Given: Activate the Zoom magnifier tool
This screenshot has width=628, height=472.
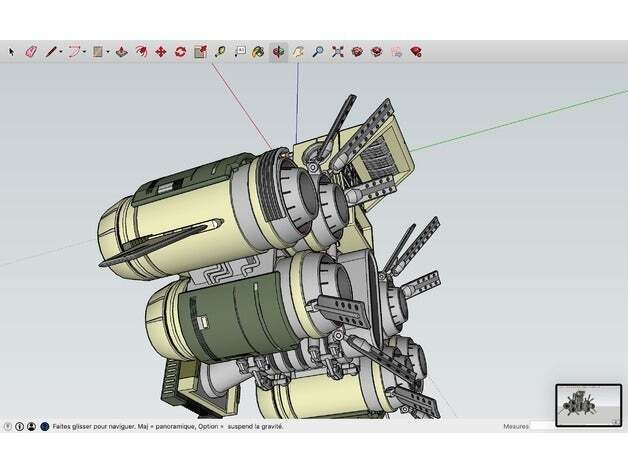Looking at the screenshot, I should point(317,51).
